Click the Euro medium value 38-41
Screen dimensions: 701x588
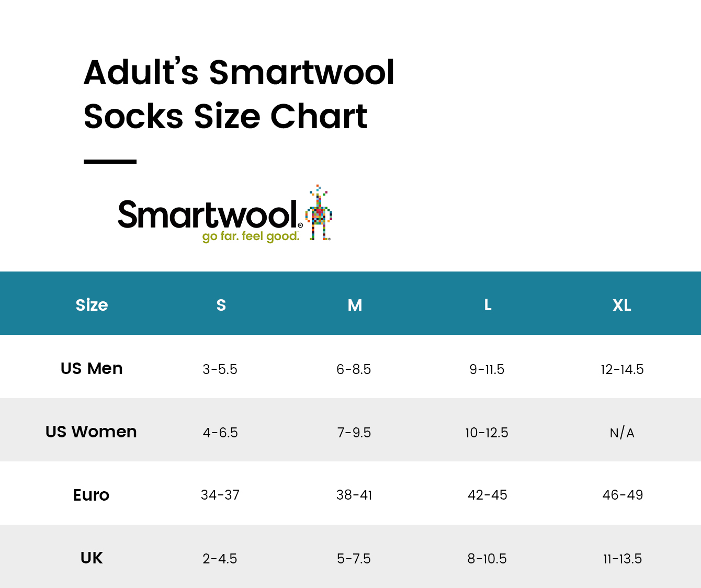(x=354, y=495)
